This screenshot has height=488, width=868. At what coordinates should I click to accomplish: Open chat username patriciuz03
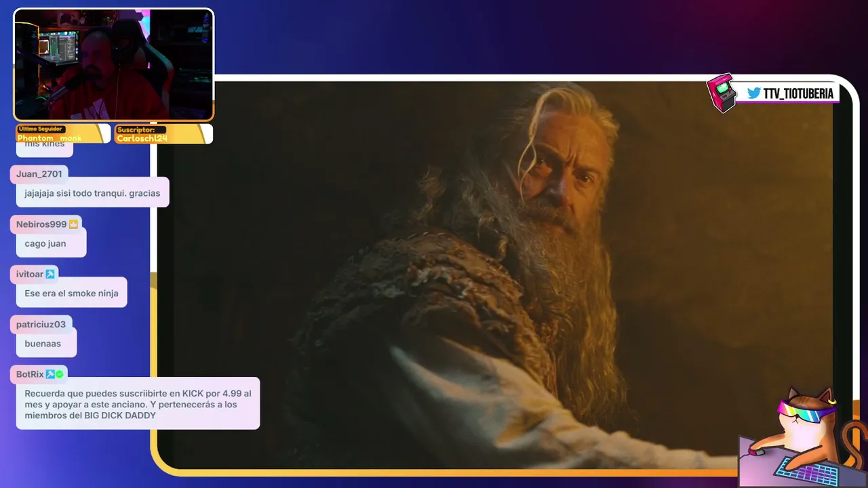41,325
